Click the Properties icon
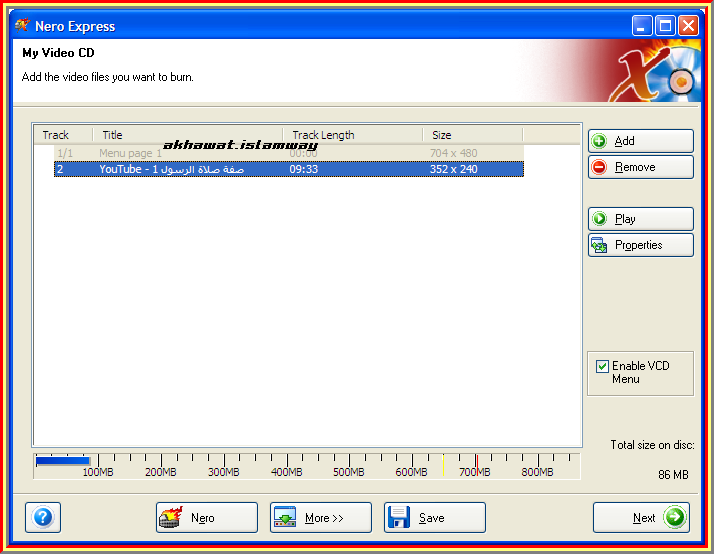 (599, 245)
